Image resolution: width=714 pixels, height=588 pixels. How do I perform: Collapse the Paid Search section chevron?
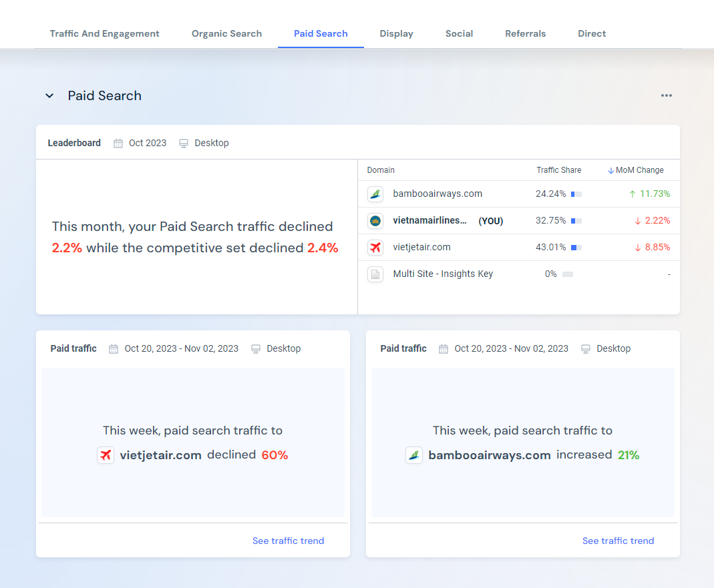tap(49, 95)
